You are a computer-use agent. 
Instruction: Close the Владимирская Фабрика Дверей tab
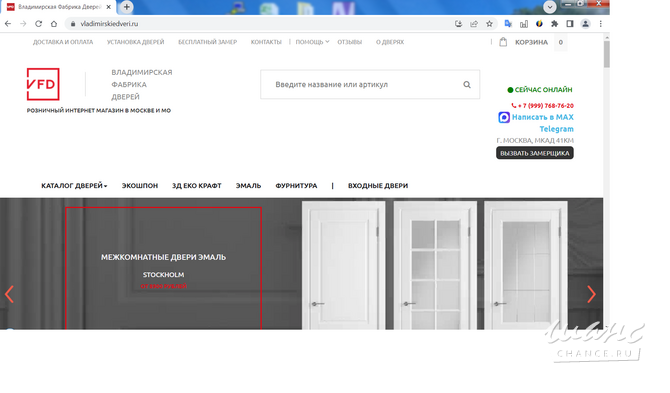109,7
